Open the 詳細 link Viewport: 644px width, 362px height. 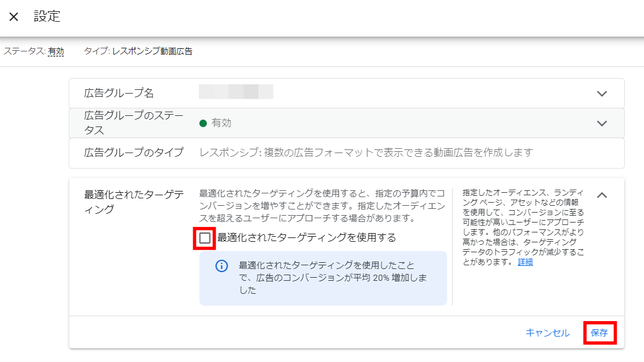[525, 262]
